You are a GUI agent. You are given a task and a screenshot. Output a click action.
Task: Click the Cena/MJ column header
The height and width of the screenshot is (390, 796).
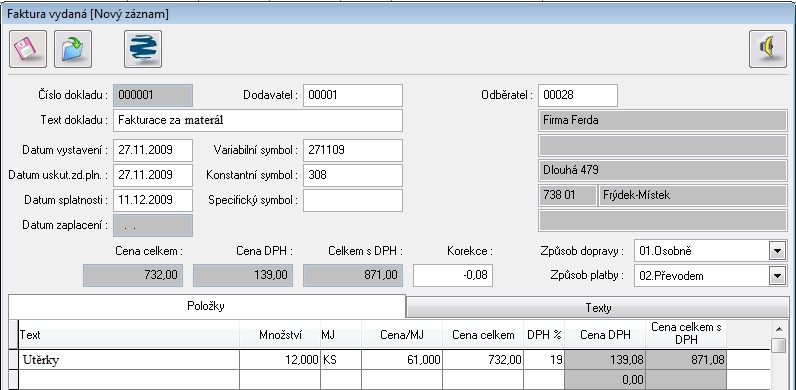point(402,335)
